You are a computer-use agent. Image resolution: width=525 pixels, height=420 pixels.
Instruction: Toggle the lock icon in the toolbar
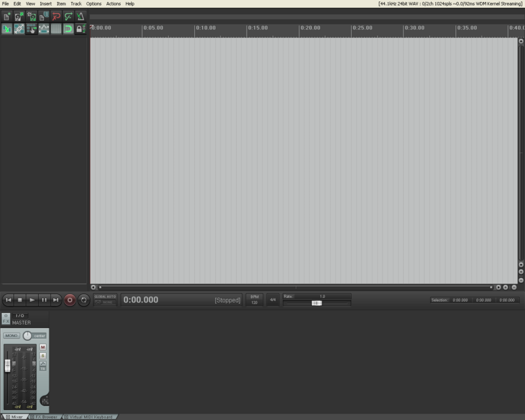pyautogui.click(x=80, y=30)
